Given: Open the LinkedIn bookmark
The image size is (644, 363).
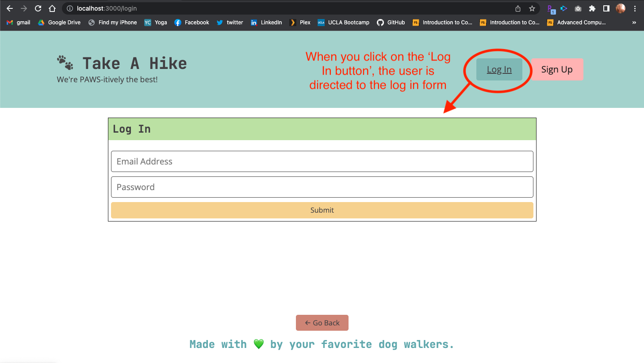Looking at the screenshot, I should tap(266, 23).
